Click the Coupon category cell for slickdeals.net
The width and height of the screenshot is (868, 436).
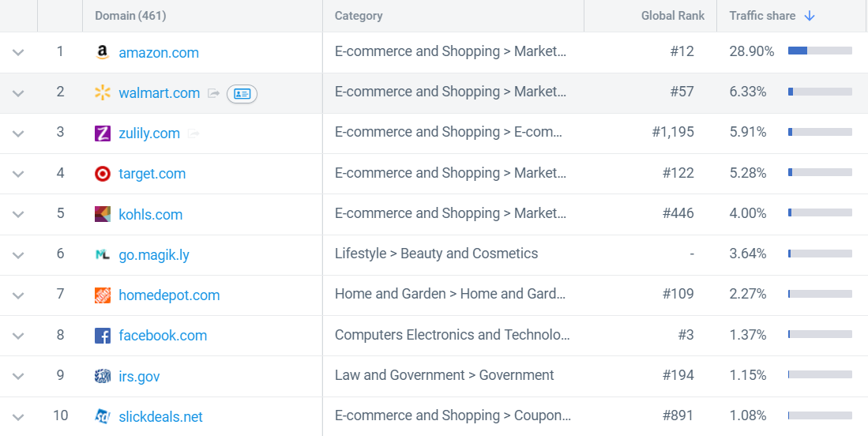click(x=453, y=415)
